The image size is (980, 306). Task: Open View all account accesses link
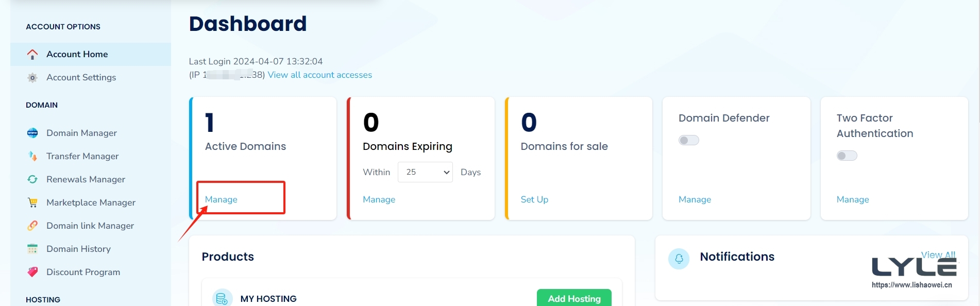click(319, 75)
